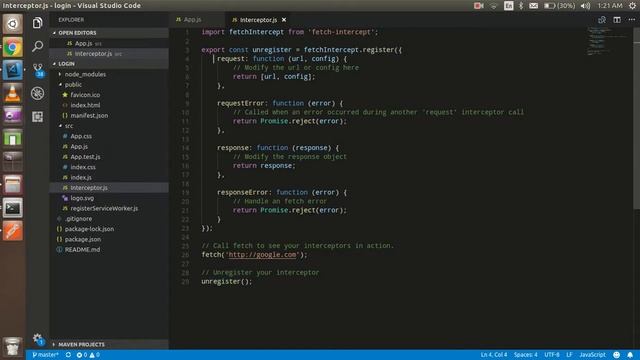Change the LF end of line sequence
Screen dimensions: 640x360
569,355
